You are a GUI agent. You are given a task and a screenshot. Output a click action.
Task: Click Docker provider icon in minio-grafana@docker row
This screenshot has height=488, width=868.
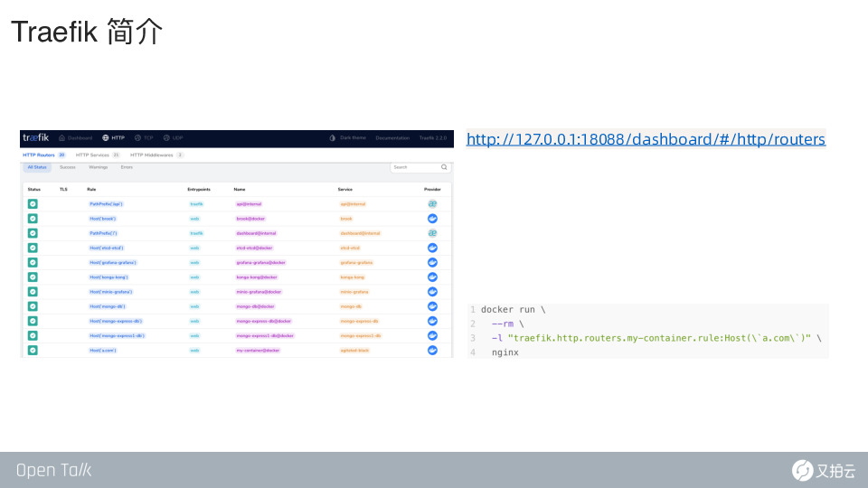432,292
